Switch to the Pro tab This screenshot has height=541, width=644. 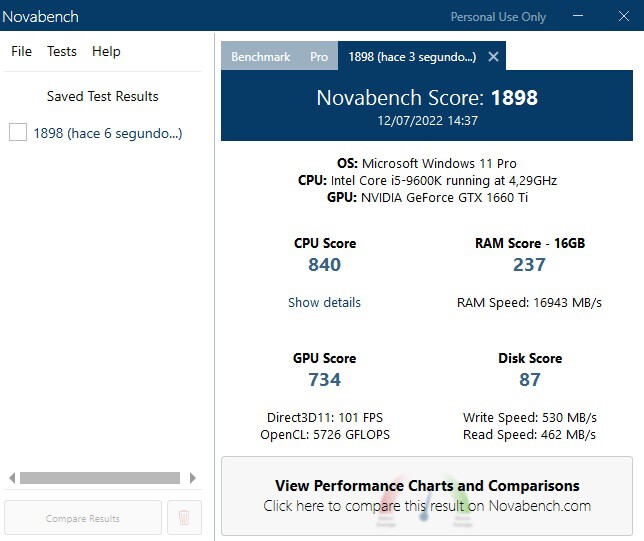[319, 57]
